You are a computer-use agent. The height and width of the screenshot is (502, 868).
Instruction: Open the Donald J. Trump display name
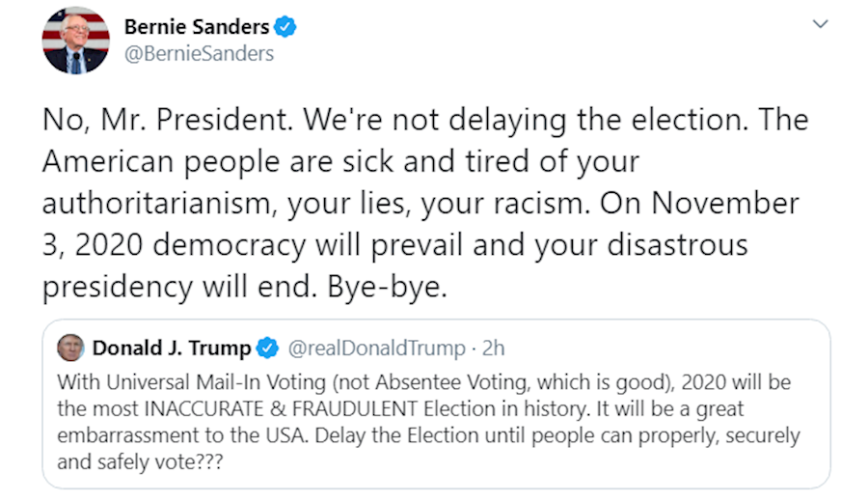[x=172, y=348]
